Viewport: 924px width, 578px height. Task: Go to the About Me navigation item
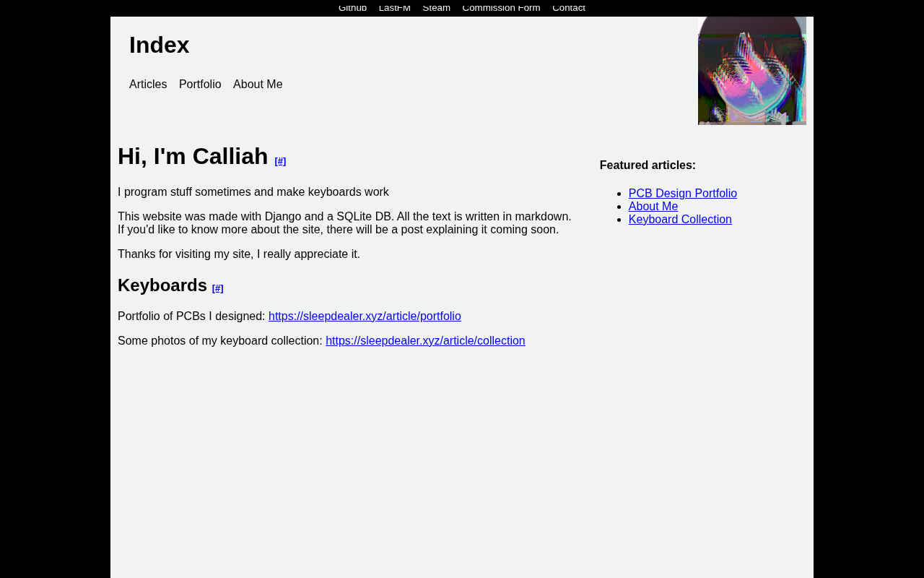click(x=258, y=85)
